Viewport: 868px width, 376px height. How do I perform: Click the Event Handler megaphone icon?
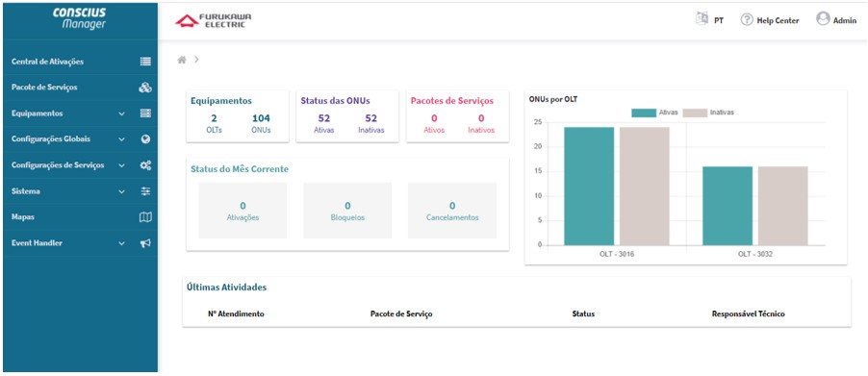(145, 243)
